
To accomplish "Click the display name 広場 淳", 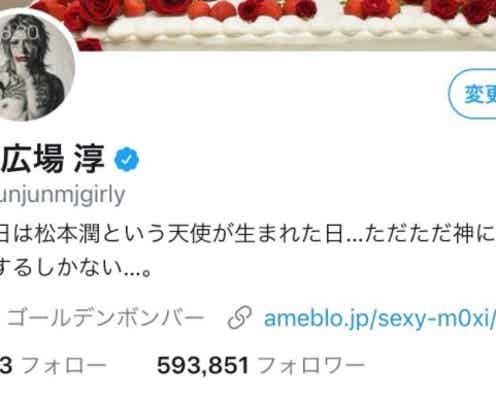I will (x=53, y=159).
